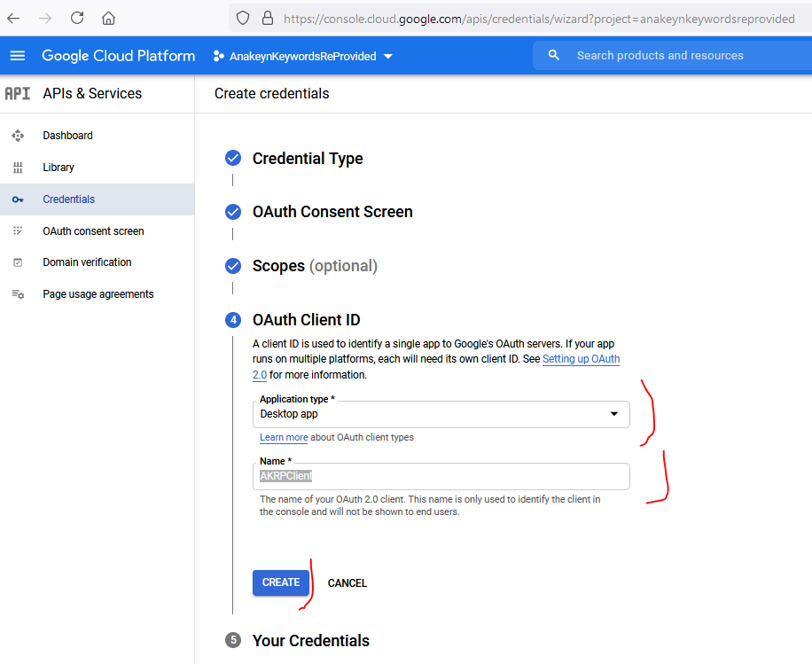Click the step 4 number badge
This screenshot has height=664, width=812.
click(233, 320)
